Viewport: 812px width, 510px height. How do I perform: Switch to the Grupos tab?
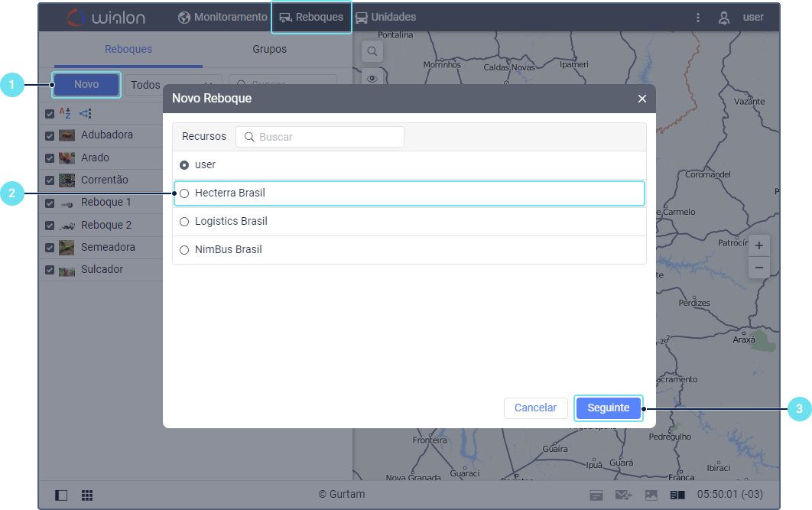(x=269, y=49)
